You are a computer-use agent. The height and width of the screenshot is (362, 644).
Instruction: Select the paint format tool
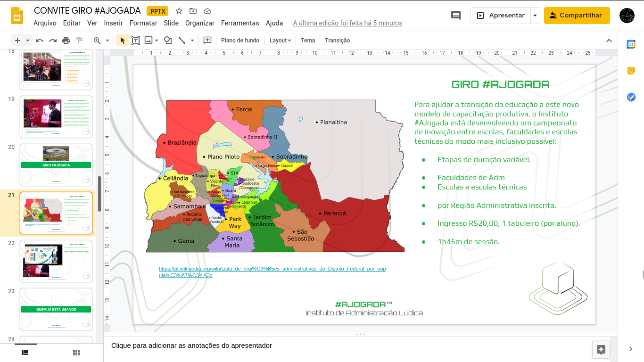(79, 41)
